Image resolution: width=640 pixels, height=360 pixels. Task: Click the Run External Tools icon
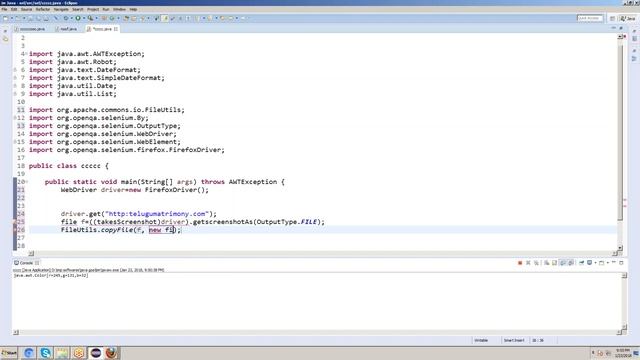[x=90, y=18]
